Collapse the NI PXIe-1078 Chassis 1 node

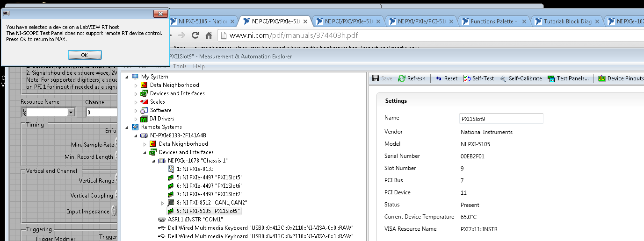(154, 161)
